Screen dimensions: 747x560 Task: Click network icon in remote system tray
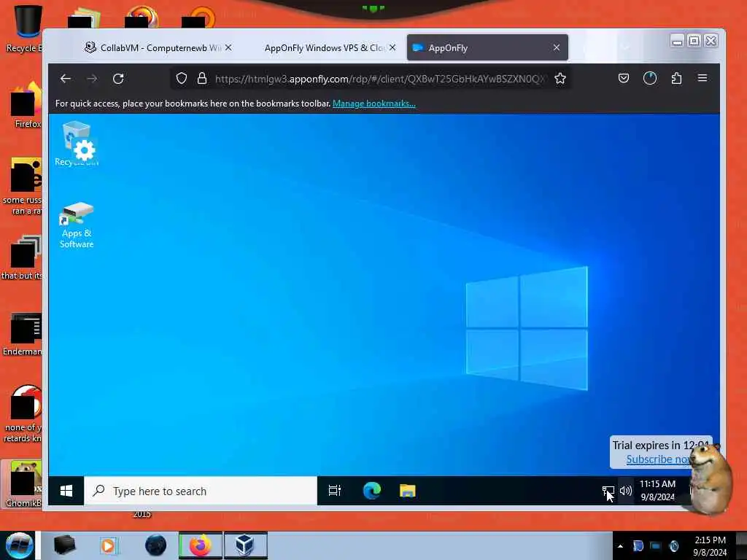[x=608, y=491]
